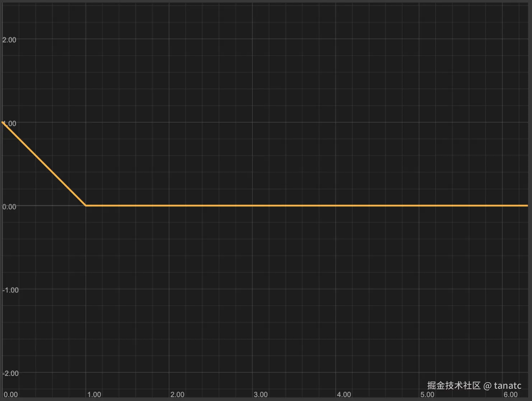Viewport: 532px width, 401px height.
Task: Click the 2.00 label on the vertical axis
Action: (9, 40)
